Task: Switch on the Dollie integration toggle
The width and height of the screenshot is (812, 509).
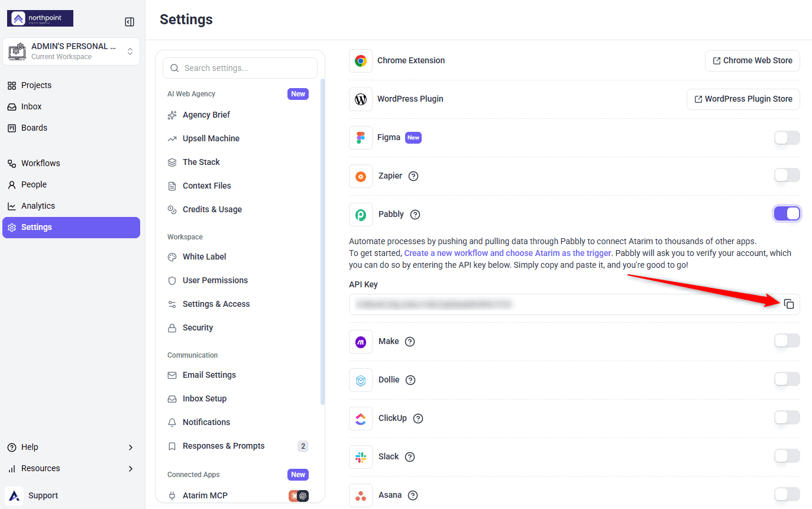Action: pyautogui.click(x=787, y=379)
